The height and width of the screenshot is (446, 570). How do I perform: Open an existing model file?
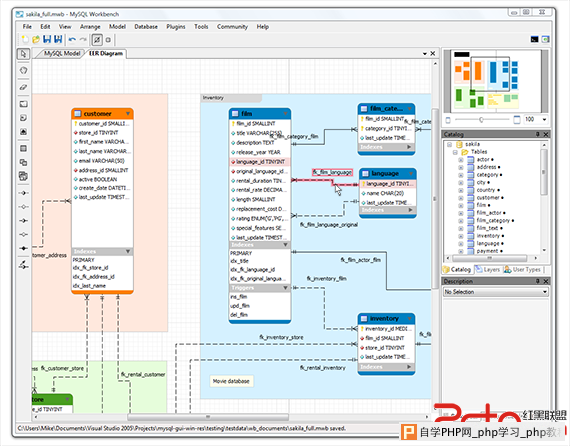pyautogui.click(x=36, y=39)
